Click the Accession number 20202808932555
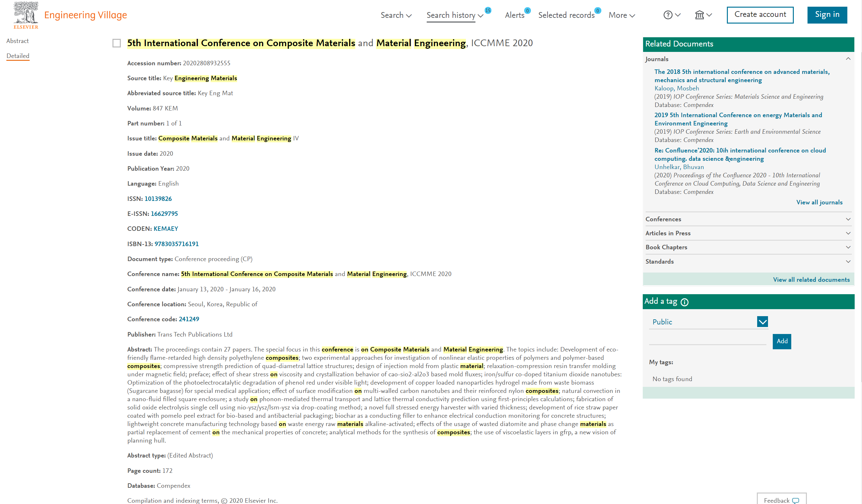The image size is (862, 504). [x=206, y=63]
